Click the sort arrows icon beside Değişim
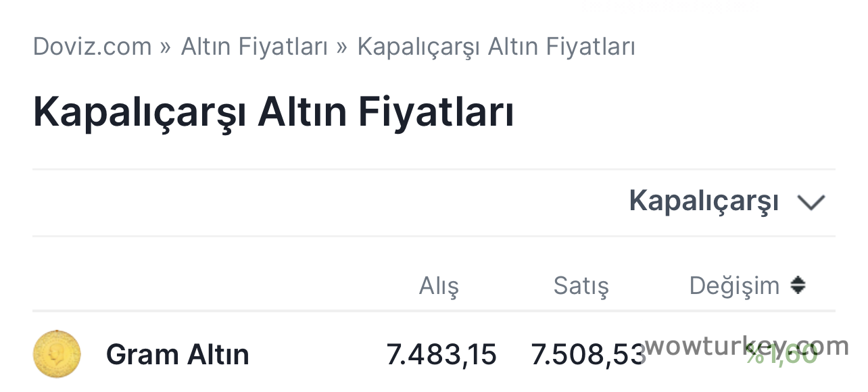Image resolution: width=868 pixels, height=392 pixels. click(x=798, y=286)
